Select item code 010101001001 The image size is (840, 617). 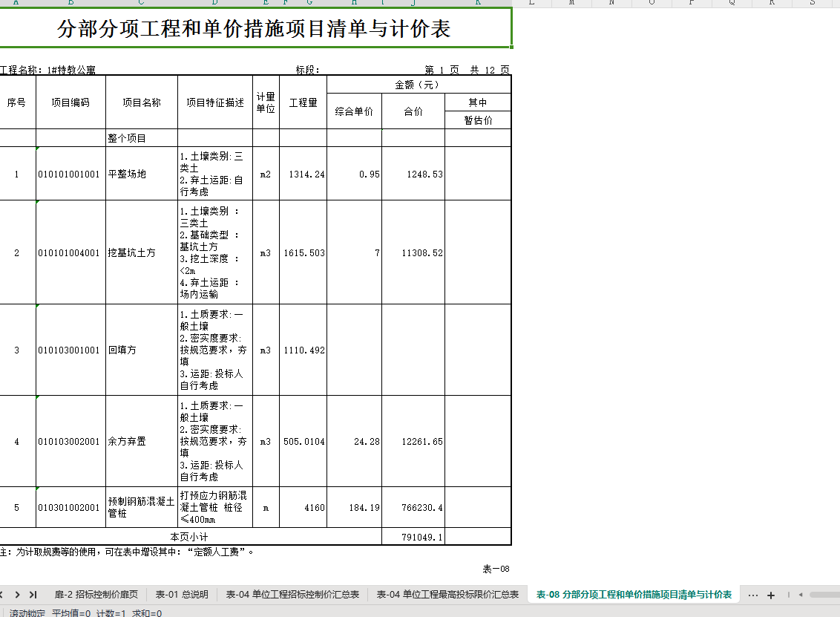click(70, 174)
